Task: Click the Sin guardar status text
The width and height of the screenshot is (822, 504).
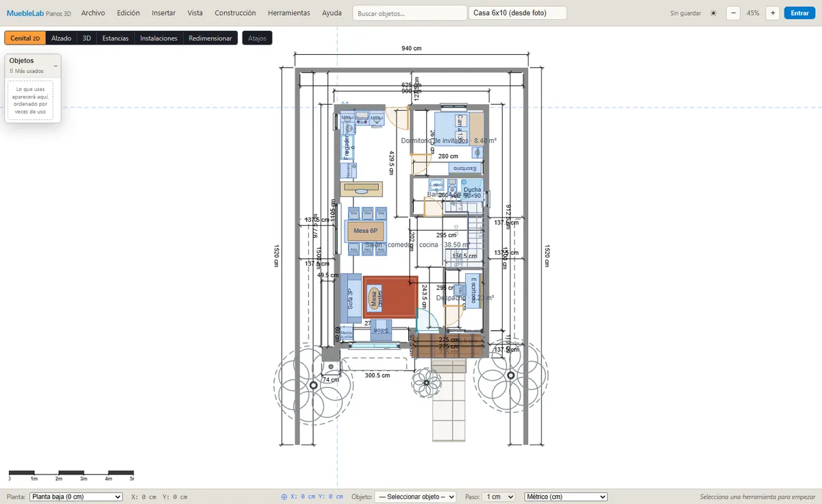Action: (685, 13)
